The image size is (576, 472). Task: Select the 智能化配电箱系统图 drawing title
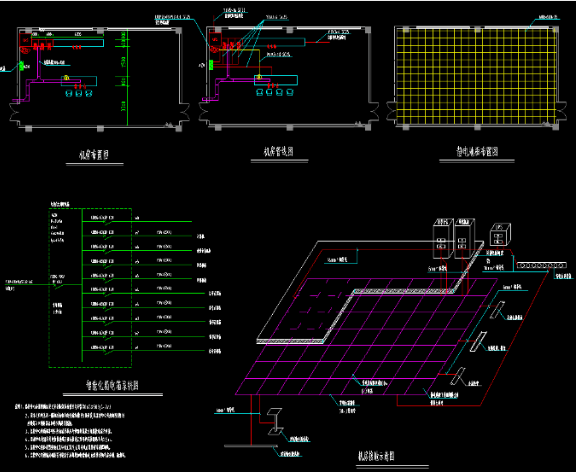pos(112,385)
